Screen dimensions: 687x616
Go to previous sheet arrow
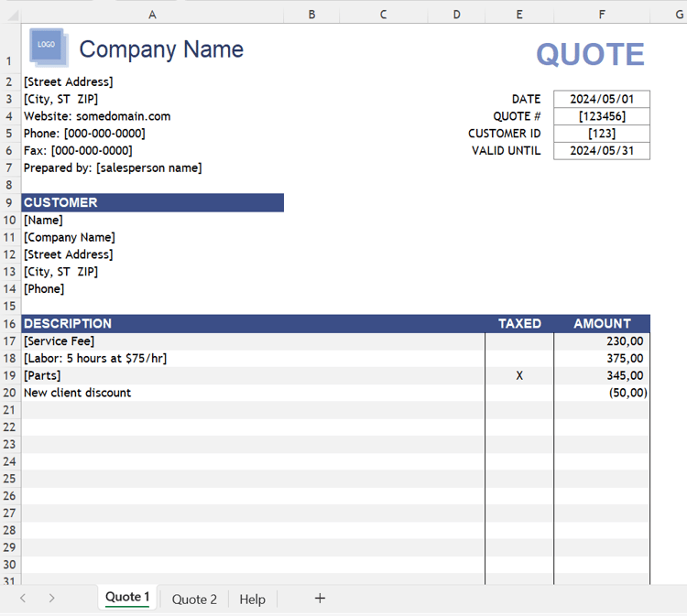pos(23,598)
